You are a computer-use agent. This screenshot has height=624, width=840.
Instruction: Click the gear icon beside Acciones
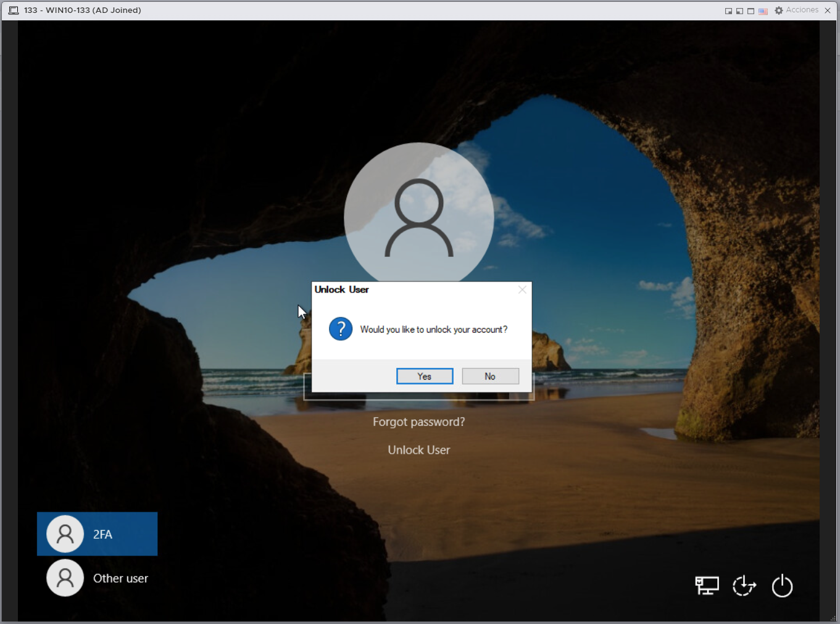coord(779,10)
